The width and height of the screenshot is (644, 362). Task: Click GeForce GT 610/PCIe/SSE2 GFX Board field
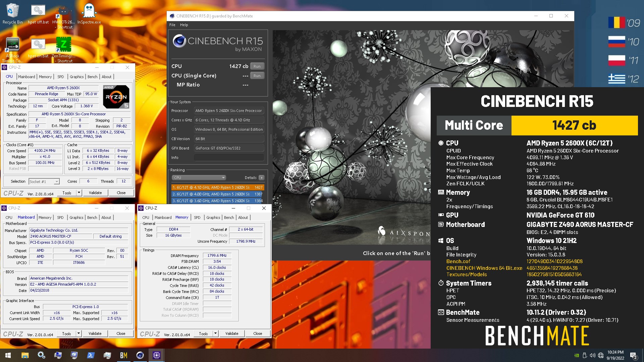coord(229,148)
